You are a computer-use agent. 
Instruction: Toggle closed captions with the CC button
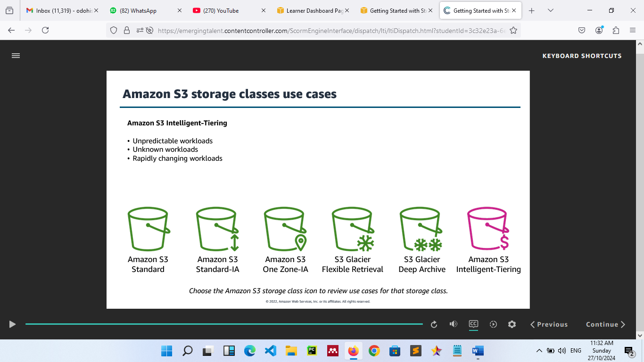point(473,324)
